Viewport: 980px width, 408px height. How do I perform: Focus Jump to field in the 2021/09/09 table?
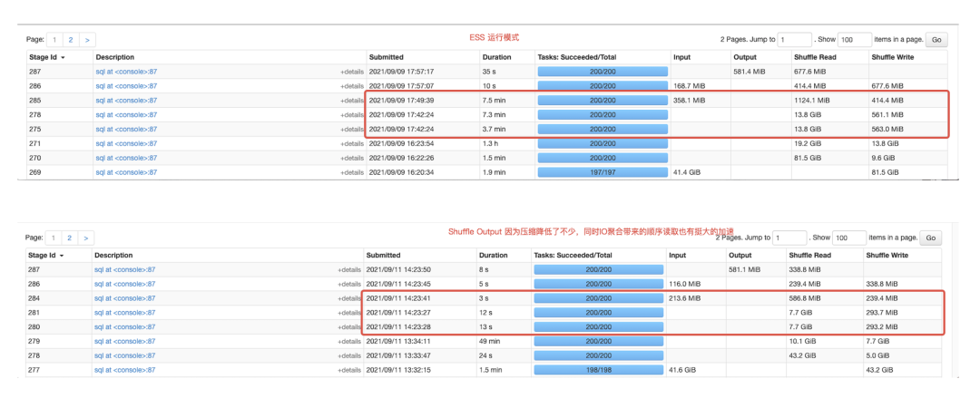click(794, 40)
